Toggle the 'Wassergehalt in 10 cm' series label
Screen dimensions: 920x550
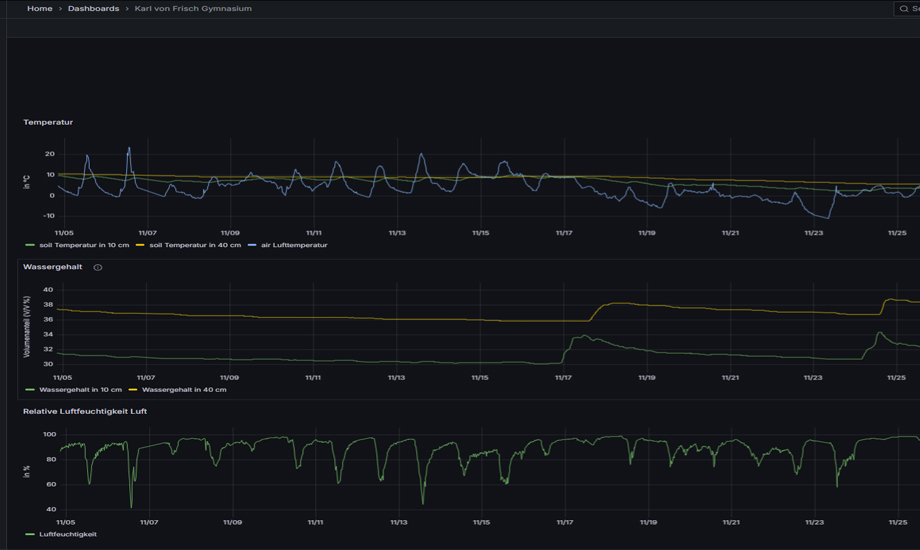(x=80, y=390)
